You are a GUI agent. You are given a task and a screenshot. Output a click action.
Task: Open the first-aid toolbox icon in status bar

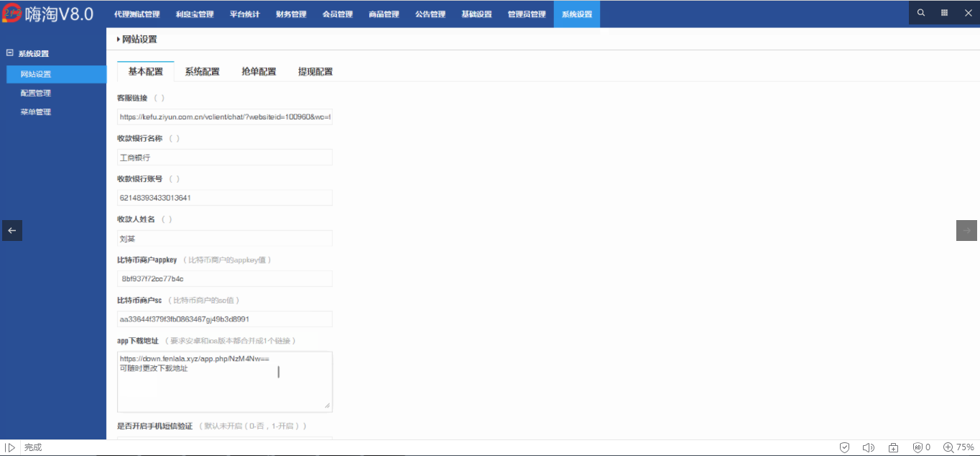pos(893,447)
